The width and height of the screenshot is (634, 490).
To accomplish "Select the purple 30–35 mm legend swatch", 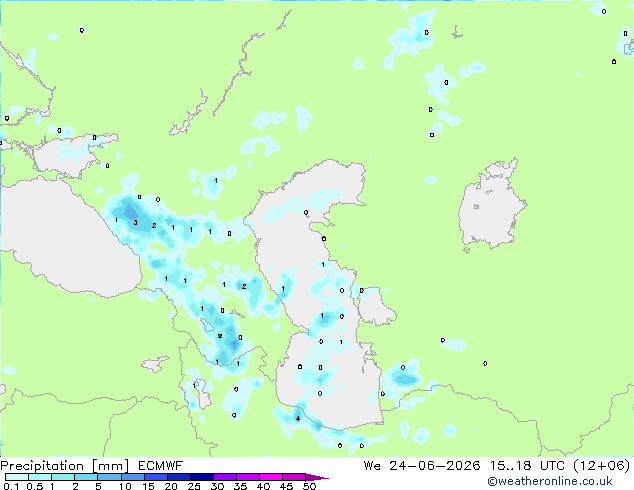I will pyautogui.click(x=224, y=477).
